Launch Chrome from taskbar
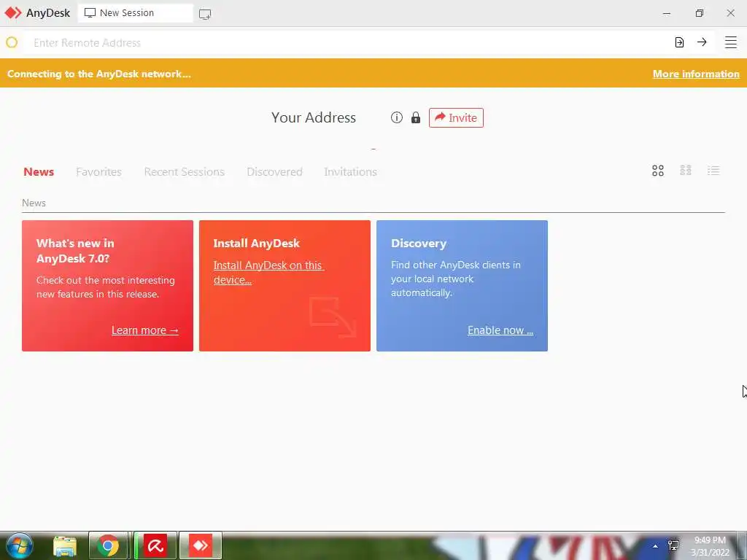 point(108,545)
